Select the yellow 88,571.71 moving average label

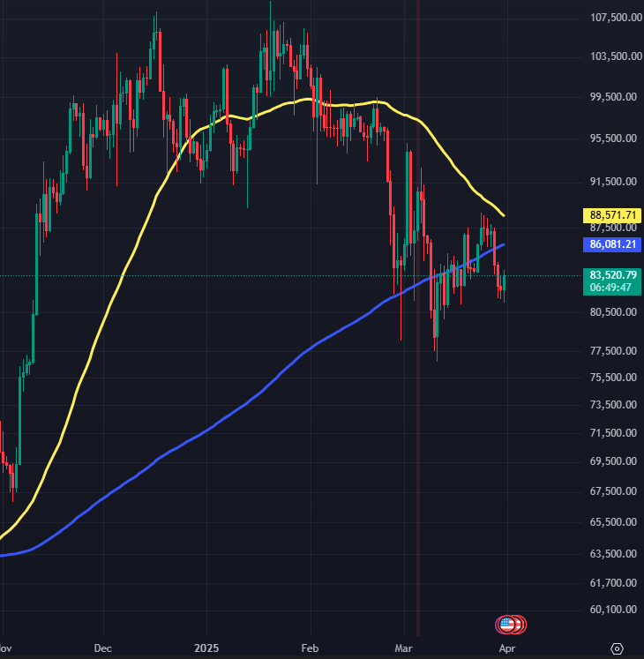612,215
